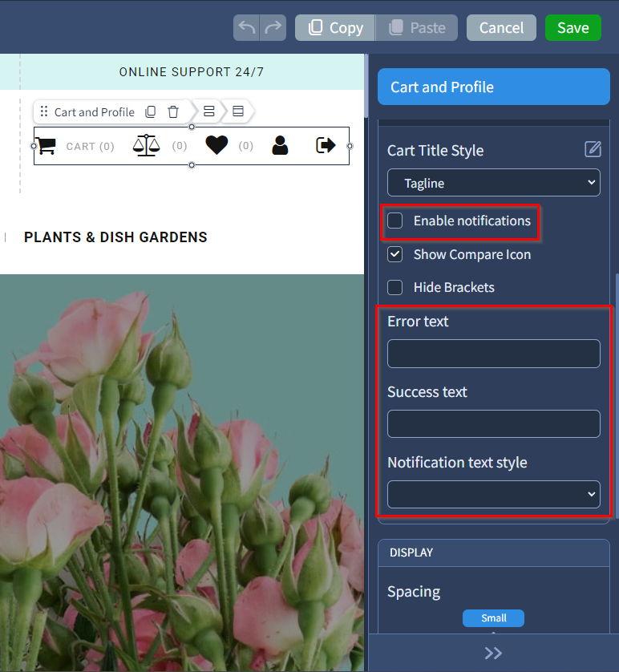Image resolution: width=619 pixels, height=672 pixels.
Task: Tick the Hide Brackets checkbox
Action: (395, 287)
